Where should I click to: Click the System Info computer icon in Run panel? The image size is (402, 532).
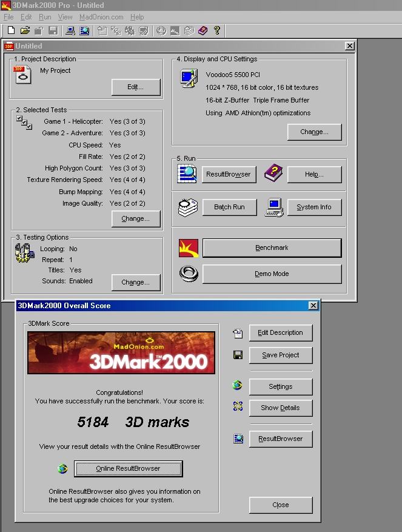point(275,207)
